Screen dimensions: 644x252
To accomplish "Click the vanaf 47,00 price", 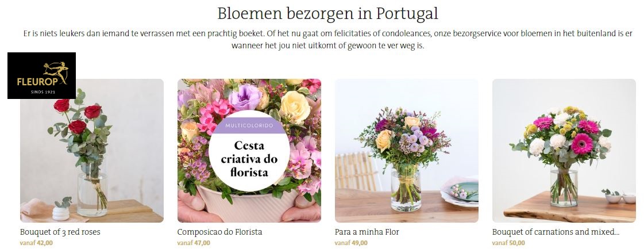I will [x=194, y=243].
